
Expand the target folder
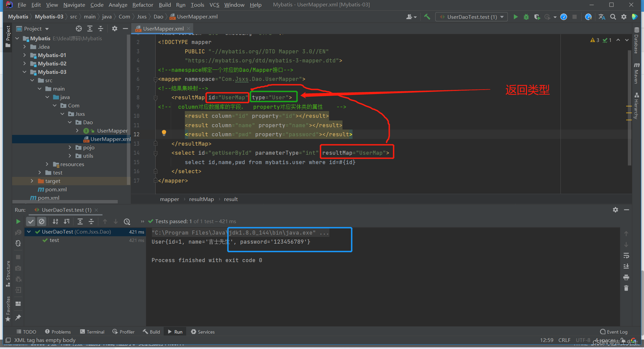point(32,181)
